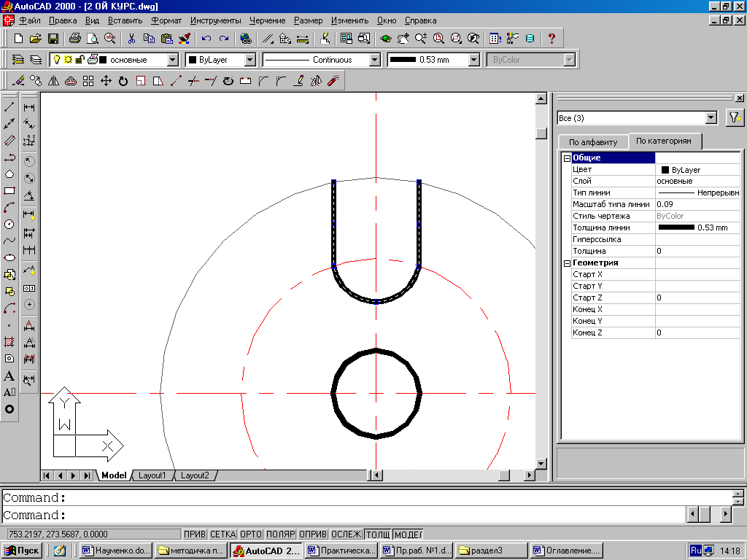Activate the Pan realtime hand tool
Image resolution: width=747 pixels, height=560 pixels.
[403, 39]
